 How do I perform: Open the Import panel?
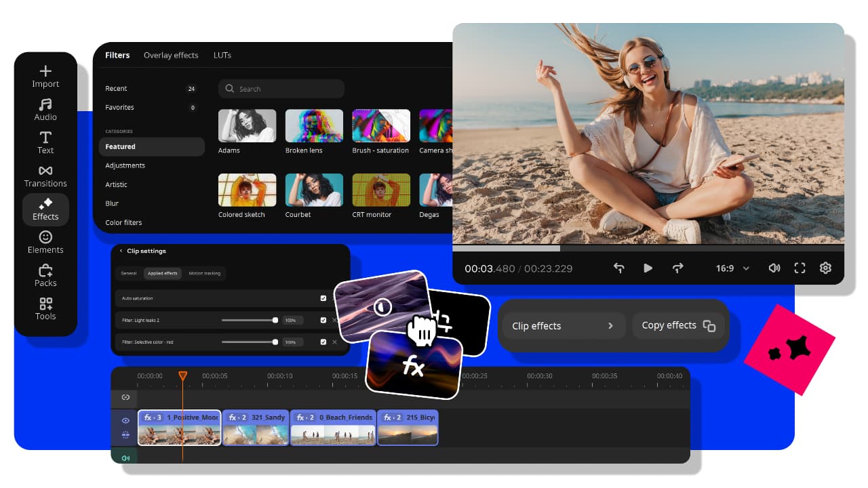45,76
